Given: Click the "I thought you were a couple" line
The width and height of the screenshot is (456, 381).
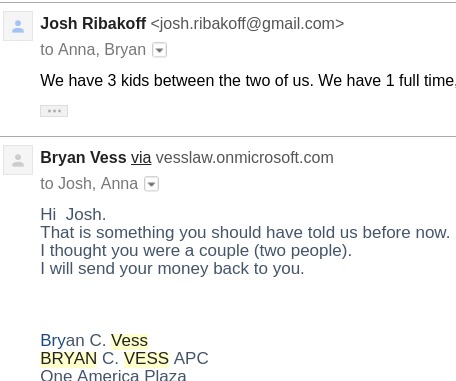Looking at the screenshot, I should coord(196,251).
